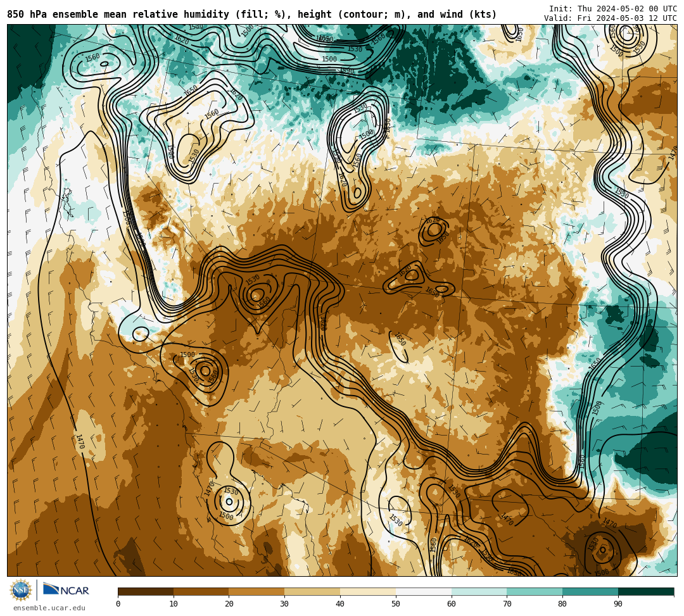This screenshot has height=616, width=684.
Task: Pick the 40–50 cream colorbar segment
Action: (x=368, y=591)
